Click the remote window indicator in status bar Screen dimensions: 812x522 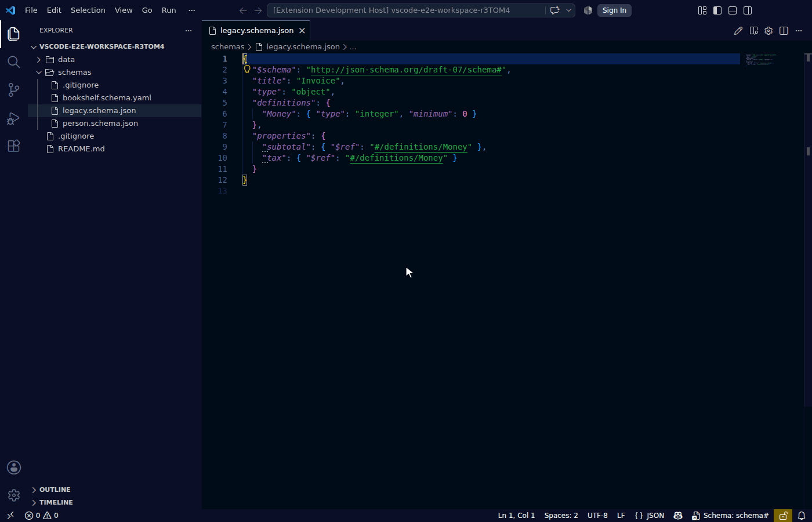(x=10, y=516)
